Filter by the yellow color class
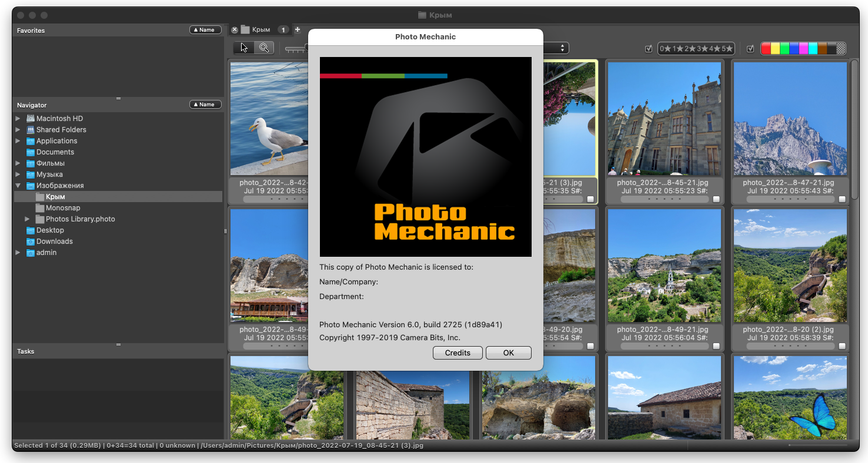The image size is (868, 463). [776, 49]
